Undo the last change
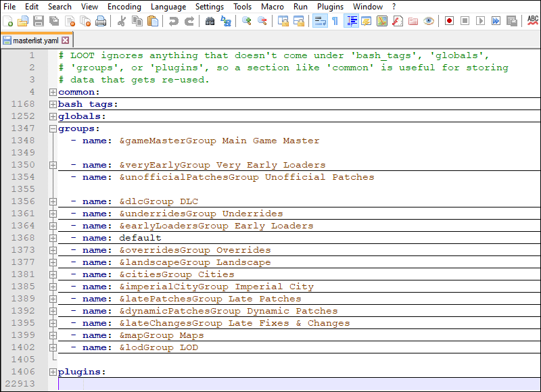This screenshot has height=392, width=541. pos(174,21)
